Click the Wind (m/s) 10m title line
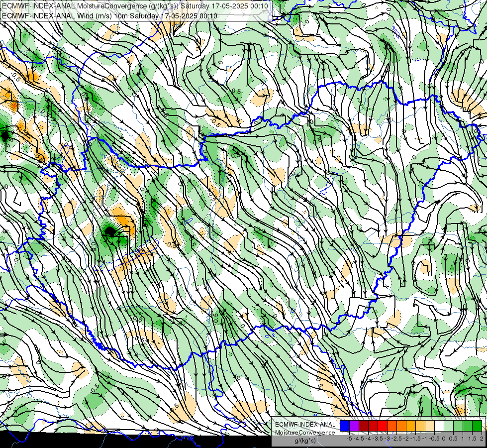Screen dimensions: 487x448 [x=109, y=16]
